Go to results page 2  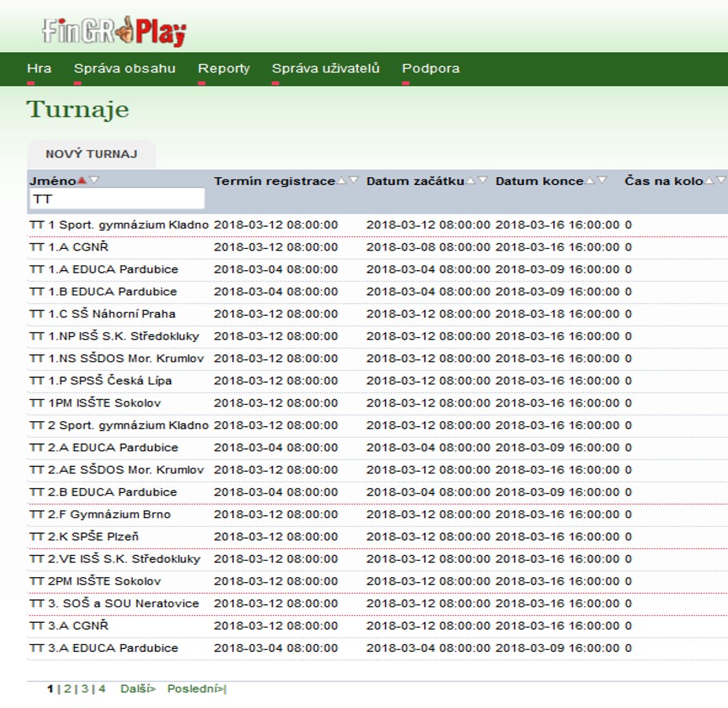[x=68, y=688]
